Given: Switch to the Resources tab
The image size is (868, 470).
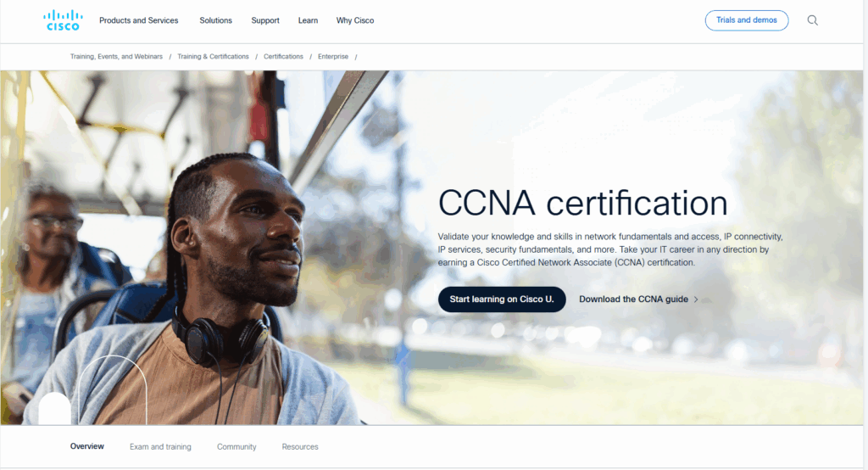Looking at the screenshot, I should coord(299,447).
